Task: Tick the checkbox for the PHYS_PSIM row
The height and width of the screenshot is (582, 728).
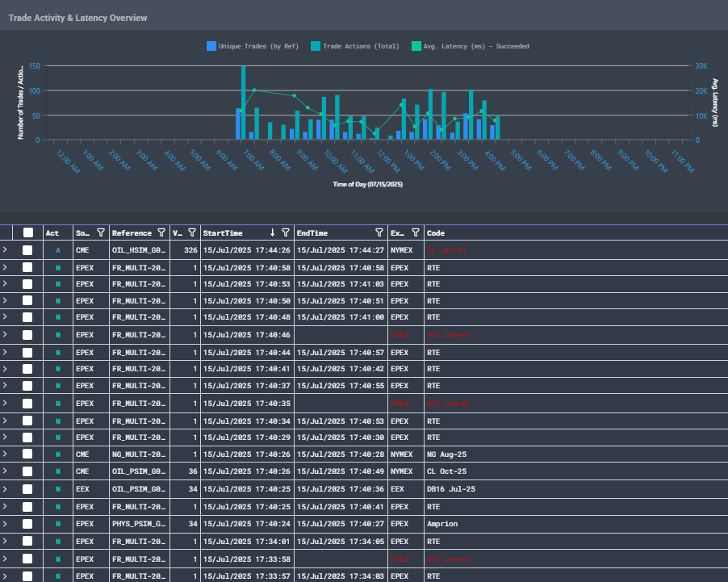Action: (28, 524)
